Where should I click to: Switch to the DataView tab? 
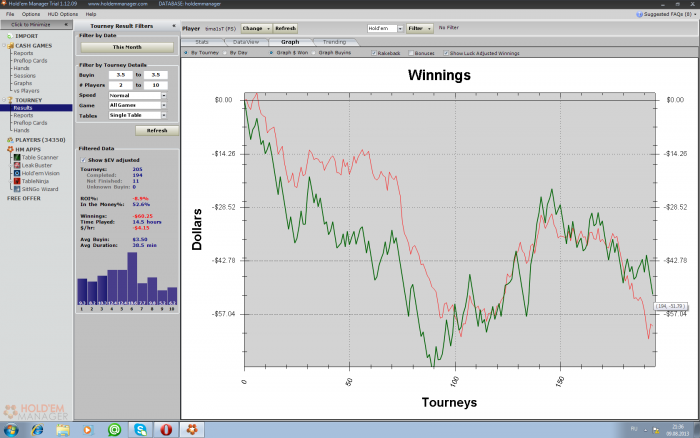click(x=246, y=42)
